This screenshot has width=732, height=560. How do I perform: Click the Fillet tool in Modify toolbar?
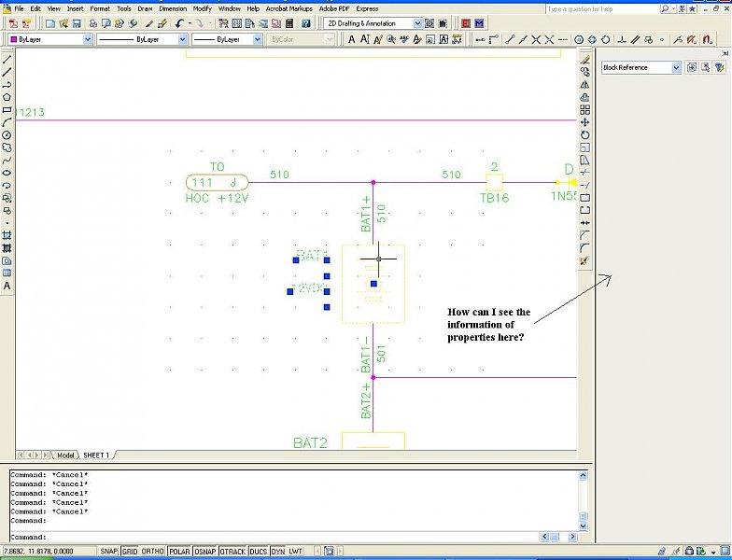[584, 248]
